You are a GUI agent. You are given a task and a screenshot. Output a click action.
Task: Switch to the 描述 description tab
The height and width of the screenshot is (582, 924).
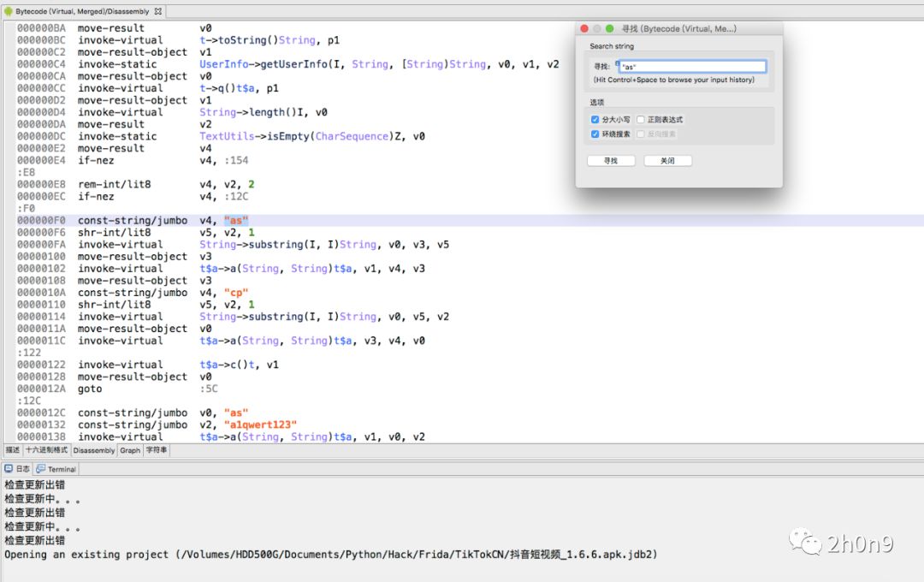tap(12, 450)
